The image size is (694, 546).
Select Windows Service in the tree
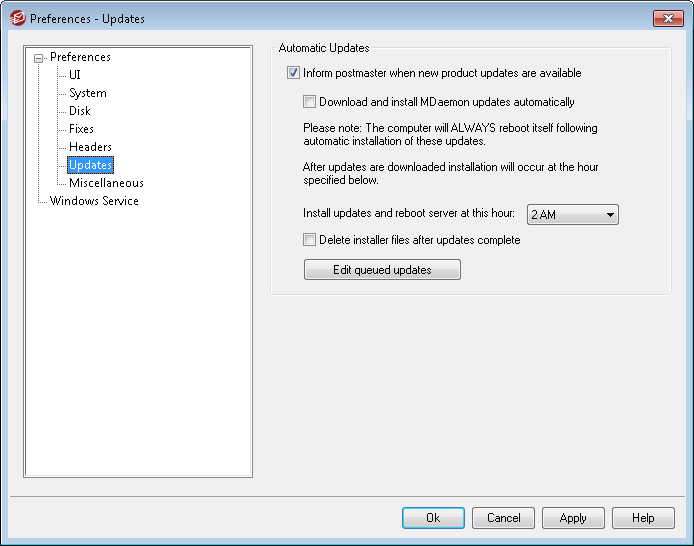pos(94,201)
